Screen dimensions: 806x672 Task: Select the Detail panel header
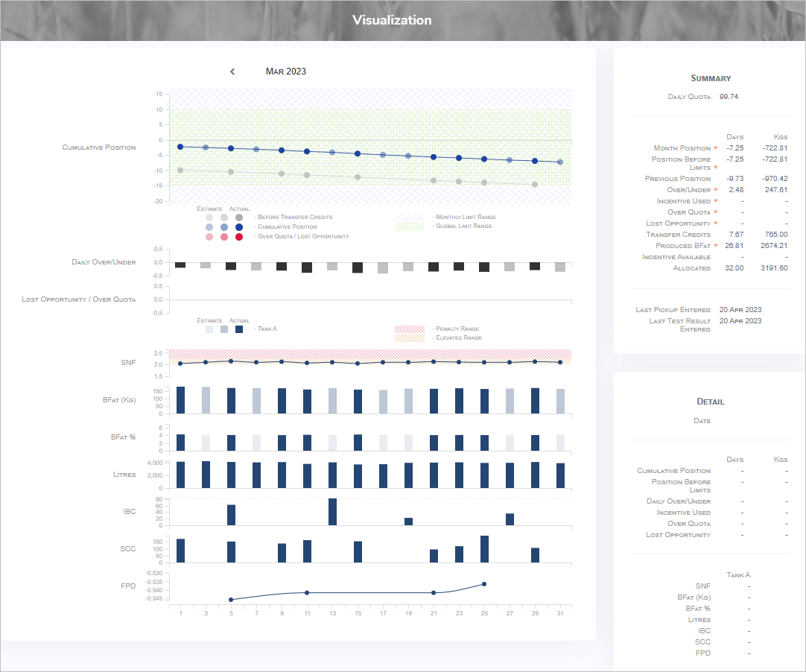(x=710, y=402)
